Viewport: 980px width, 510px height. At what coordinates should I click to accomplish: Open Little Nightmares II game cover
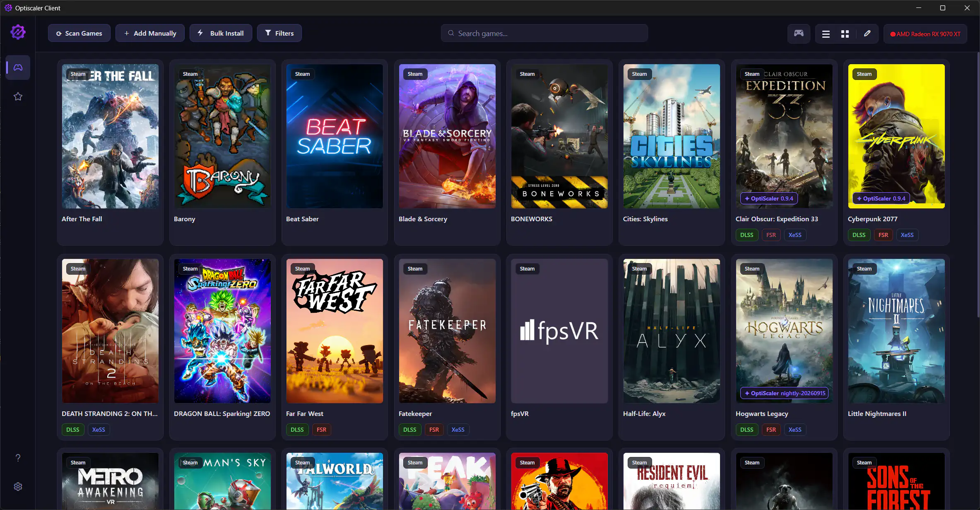[x=896, y=331]
